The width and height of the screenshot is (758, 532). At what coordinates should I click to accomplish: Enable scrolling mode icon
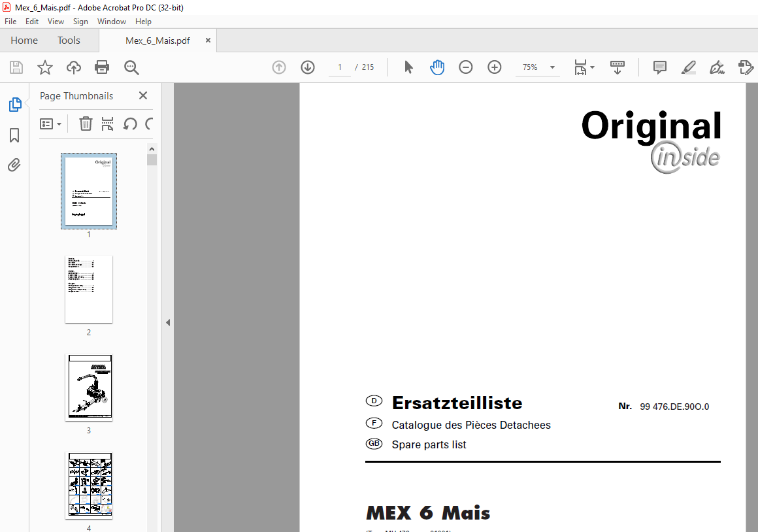click(618, 67)
